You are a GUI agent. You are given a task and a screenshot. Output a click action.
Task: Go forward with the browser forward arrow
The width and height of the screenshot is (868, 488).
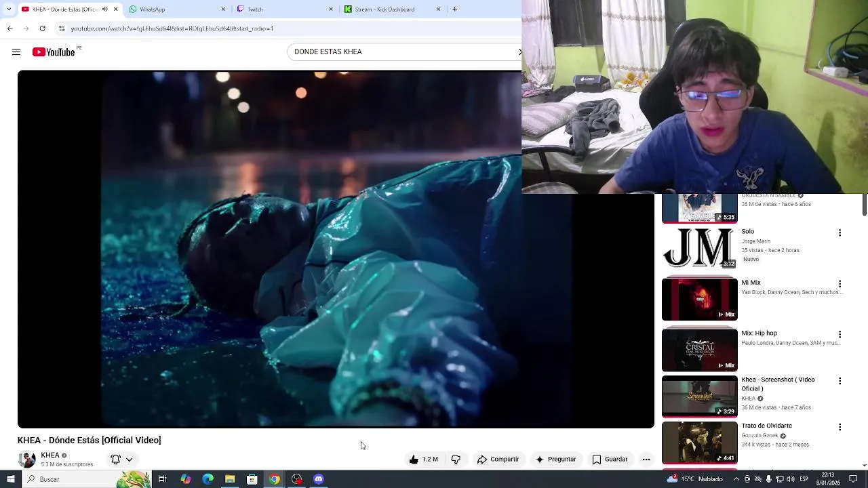pyautogui.click(x=26, y=28)
